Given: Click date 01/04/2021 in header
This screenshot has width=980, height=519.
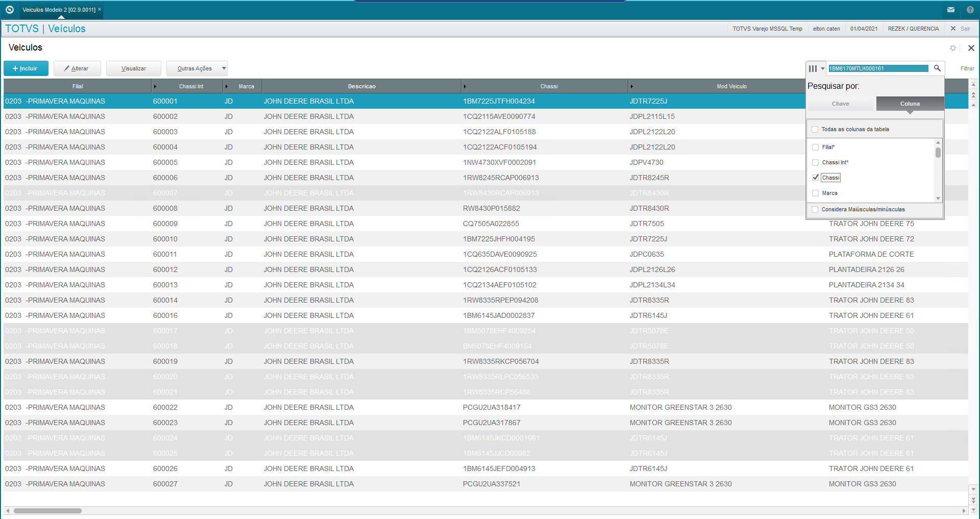Looking at the screenshot, I should (x=864, y=29).
